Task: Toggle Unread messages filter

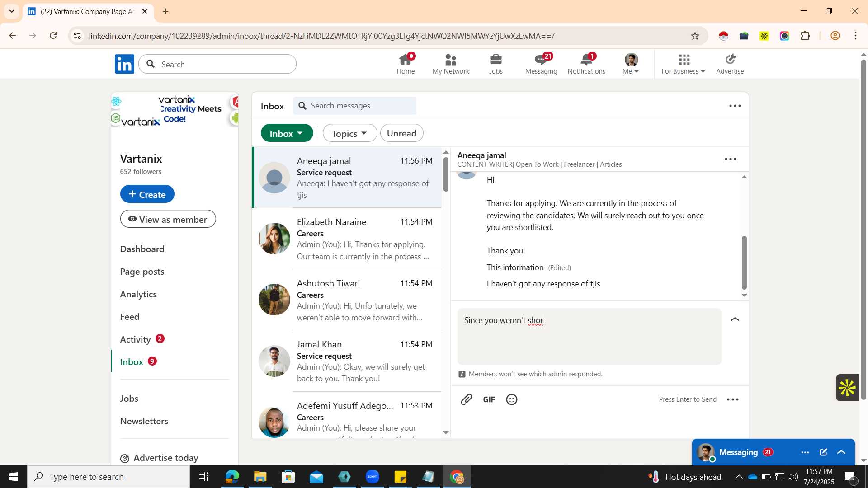Action: point(402,133)
